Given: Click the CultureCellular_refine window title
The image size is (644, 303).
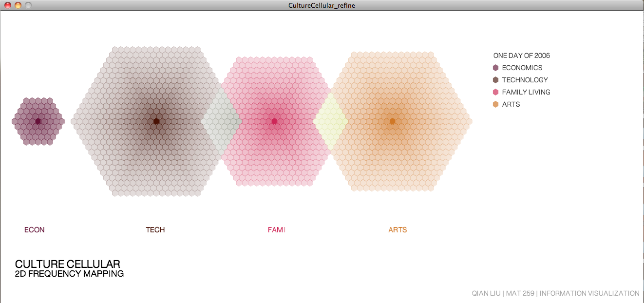Looking at the screenshot, I should click(322, 5).
